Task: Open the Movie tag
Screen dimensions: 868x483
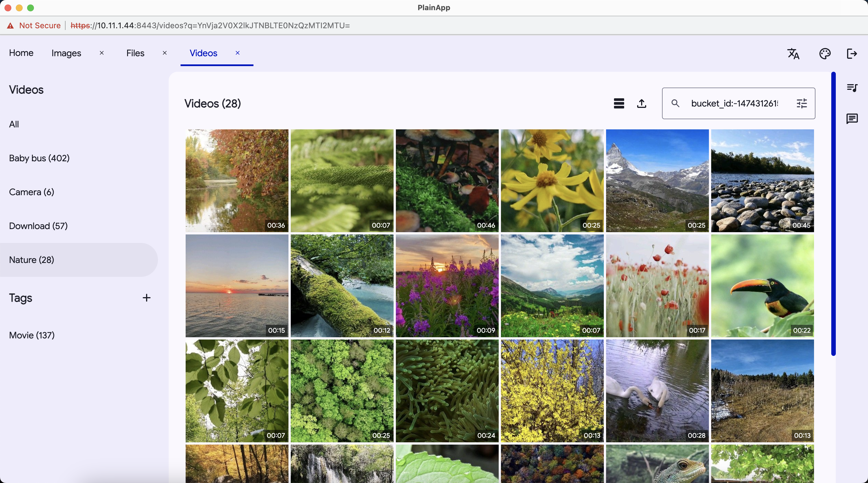Action: click(32, 335)
